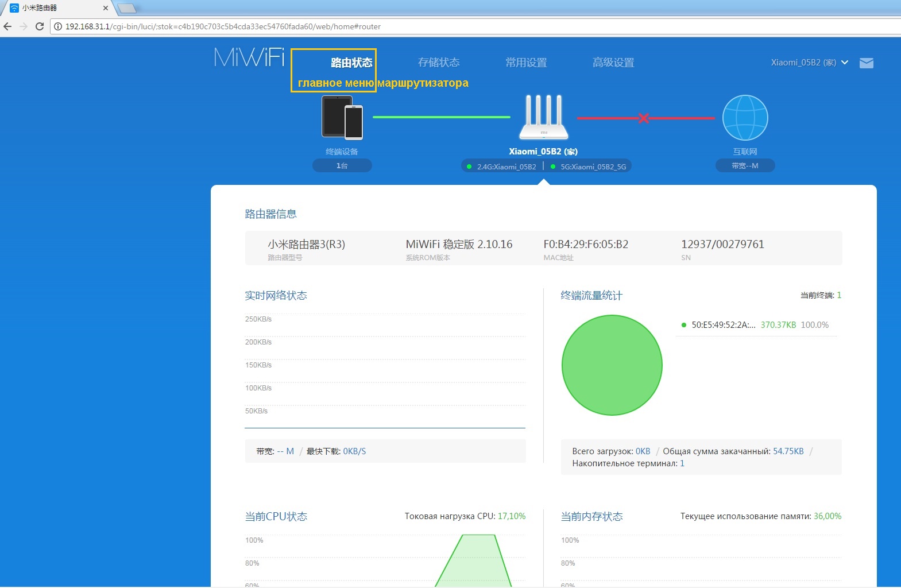Viewport: 901px width, 588px height.
Task: Click the red X on the broken internet link
Action: (x=643, y=118)
